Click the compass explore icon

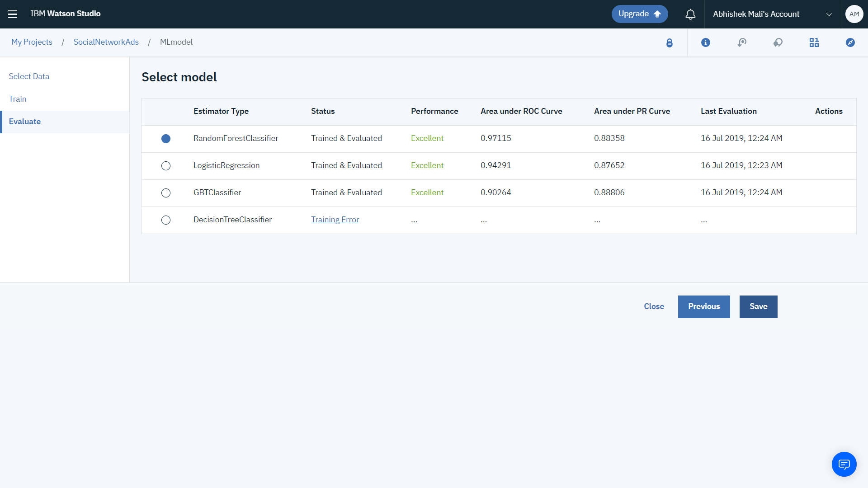850,42
